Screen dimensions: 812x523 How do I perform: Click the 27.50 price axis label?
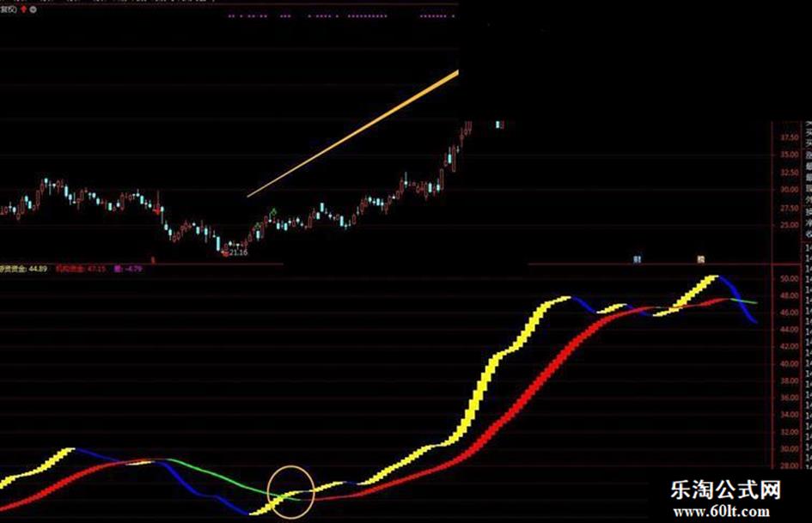coord(789,208)
